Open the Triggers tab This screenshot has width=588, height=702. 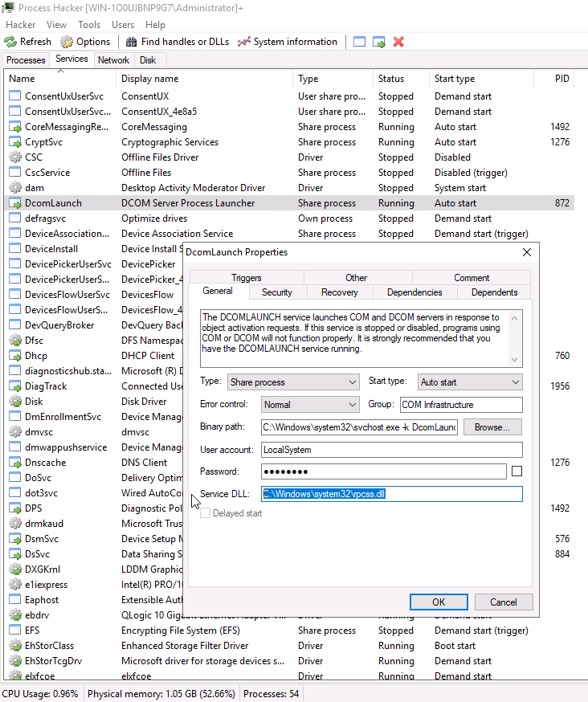pos(247,278)
